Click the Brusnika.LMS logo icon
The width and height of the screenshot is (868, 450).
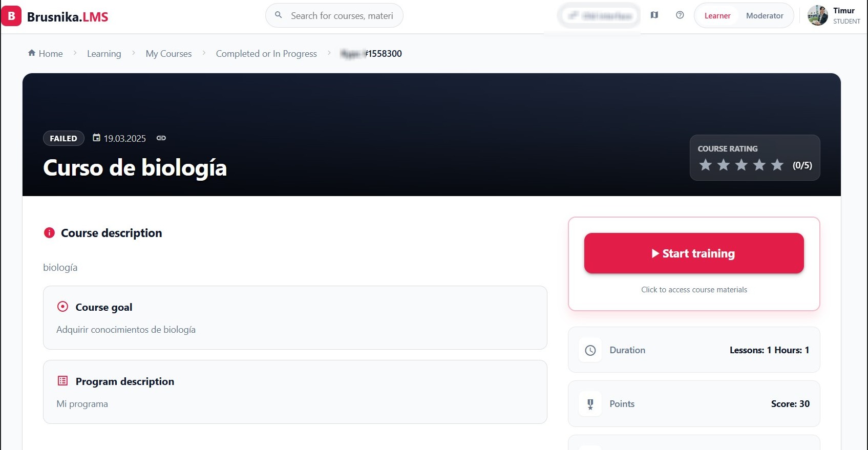tap(11, 16)
